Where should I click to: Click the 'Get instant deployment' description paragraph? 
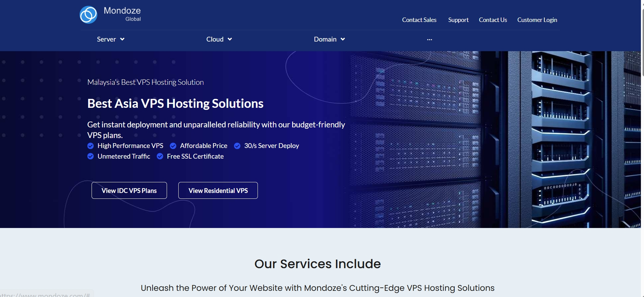tap(216, 130)
